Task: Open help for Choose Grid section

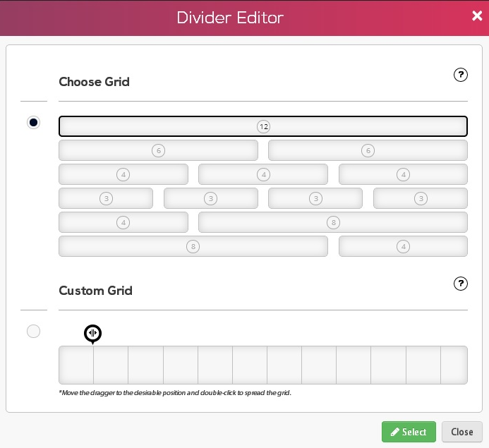Action: click(x=460, y=75)
